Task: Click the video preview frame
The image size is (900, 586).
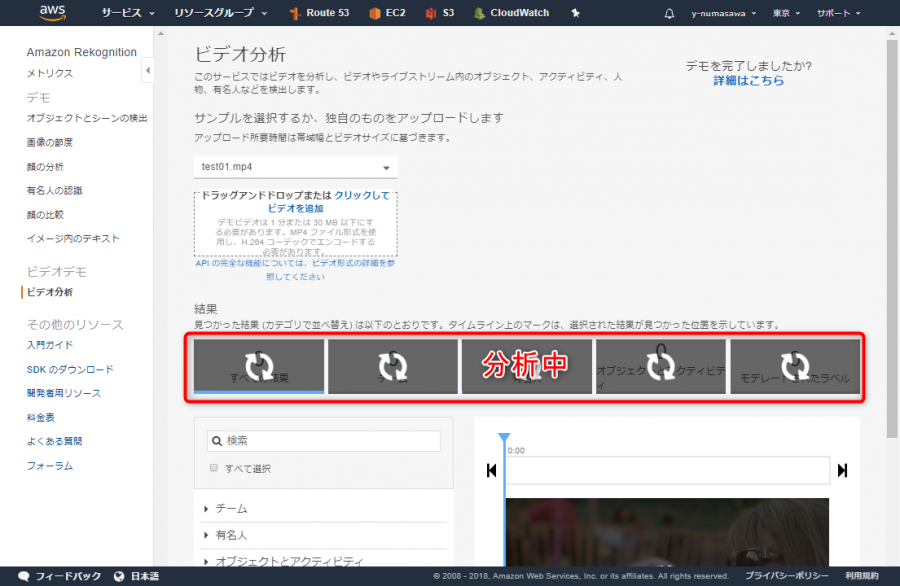Action: pos(667,532)
